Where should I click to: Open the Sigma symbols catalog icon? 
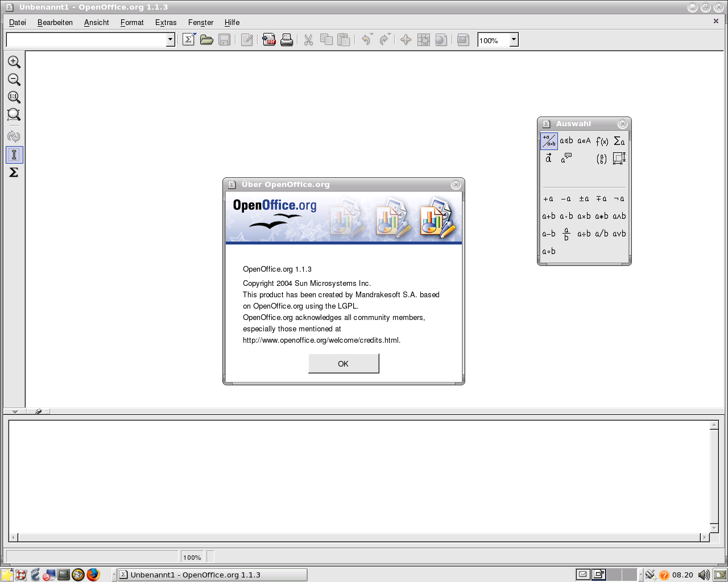pyautogui.click(x=14, y=172)
